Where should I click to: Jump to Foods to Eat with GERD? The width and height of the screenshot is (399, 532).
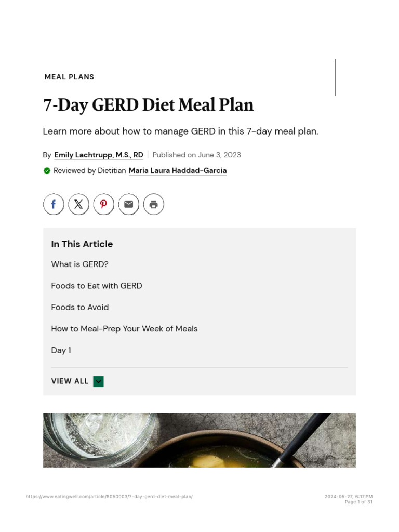pyautogui.click(x=97, y=286)
